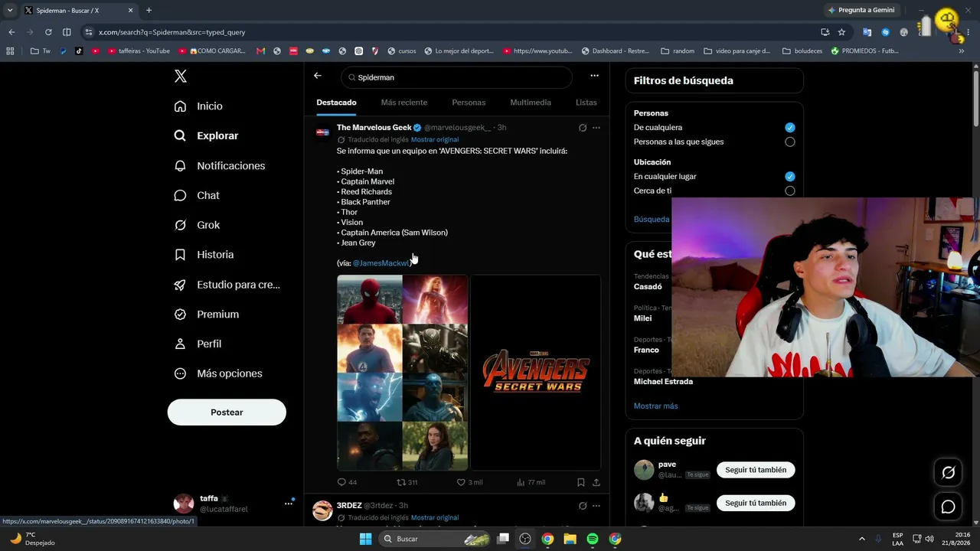Ask Grok about the 3RDEZ tweet
The image size is (980, 551).
click(x=583, y=506)
